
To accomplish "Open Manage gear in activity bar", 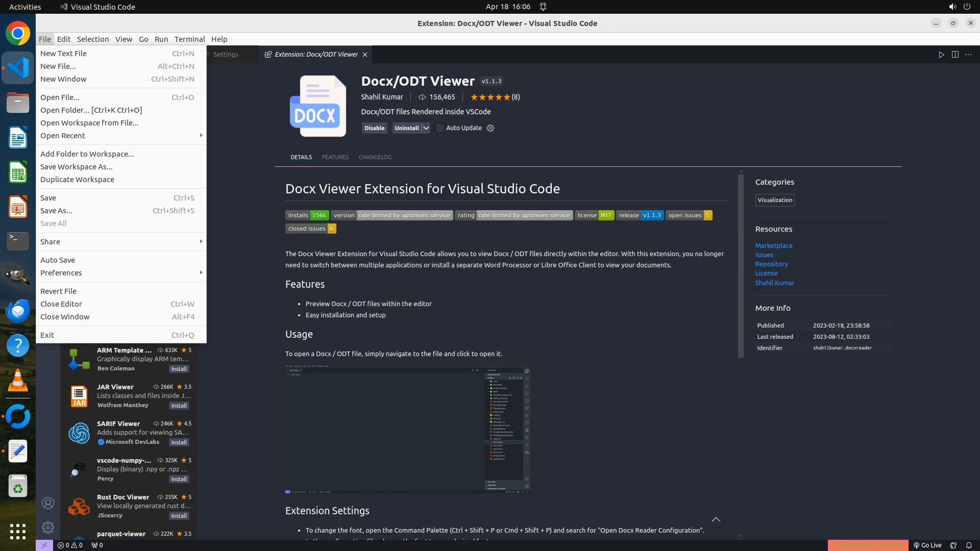I will tap(48, 527).
